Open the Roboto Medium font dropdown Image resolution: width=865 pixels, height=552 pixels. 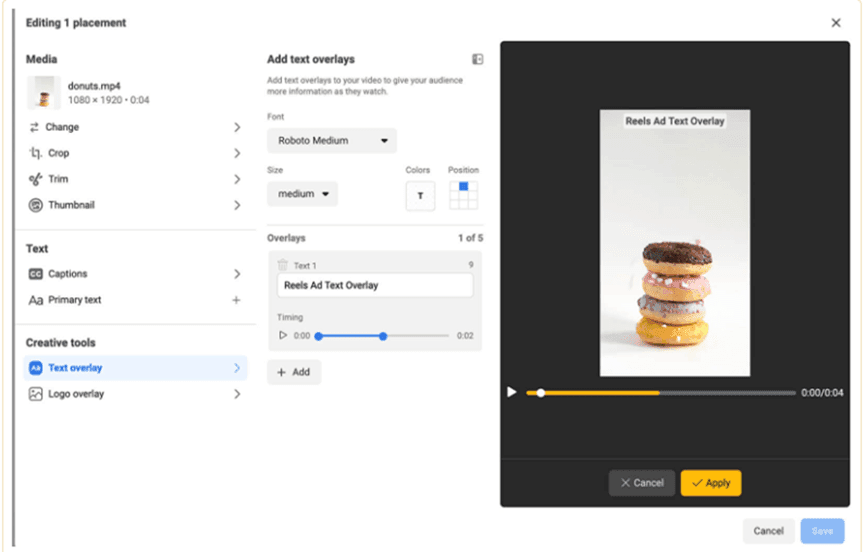[332, 141]
